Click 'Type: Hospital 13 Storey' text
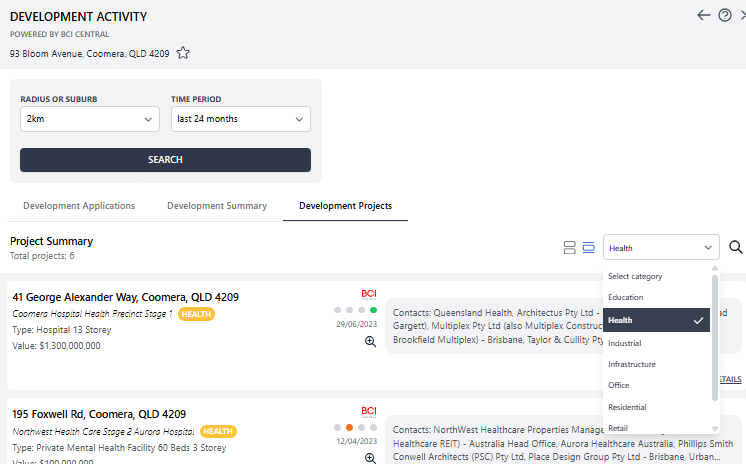The image size is (746, 464). 62,330
